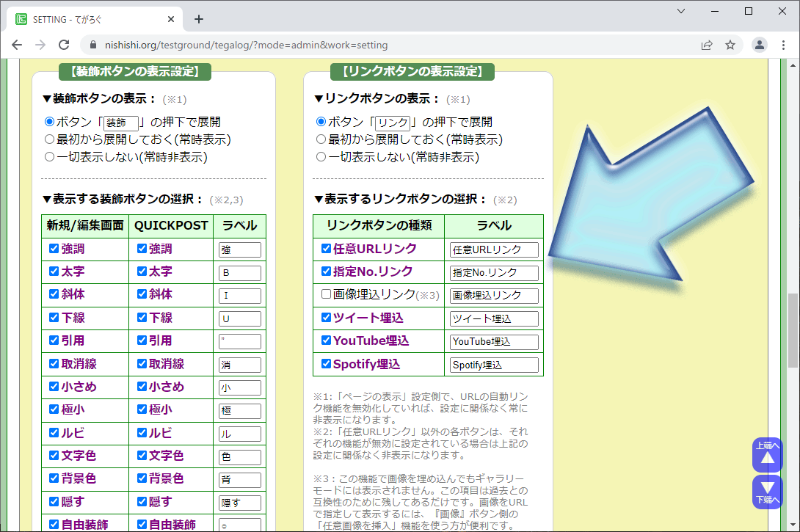Enable the 画像埋込リンク checkbox
800x532 pixels.
click(x=326, y=294)
